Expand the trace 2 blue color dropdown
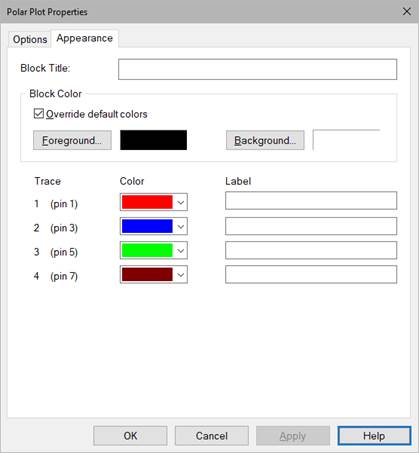This screenshot has height=453, width=419. (x=154, y=226)
